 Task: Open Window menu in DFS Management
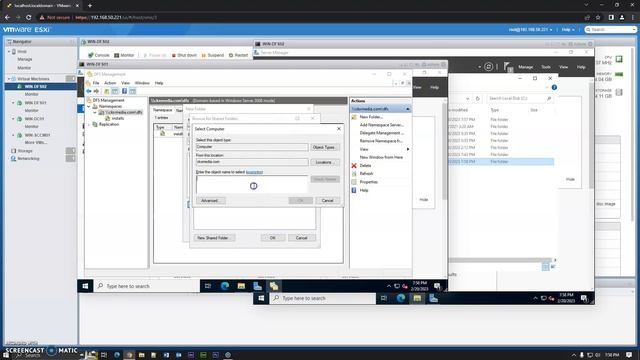[142, 83]
